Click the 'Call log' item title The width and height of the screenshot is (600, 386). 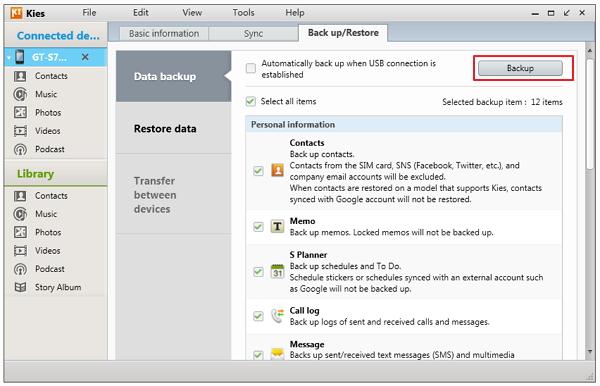click(x=304, y=311)
